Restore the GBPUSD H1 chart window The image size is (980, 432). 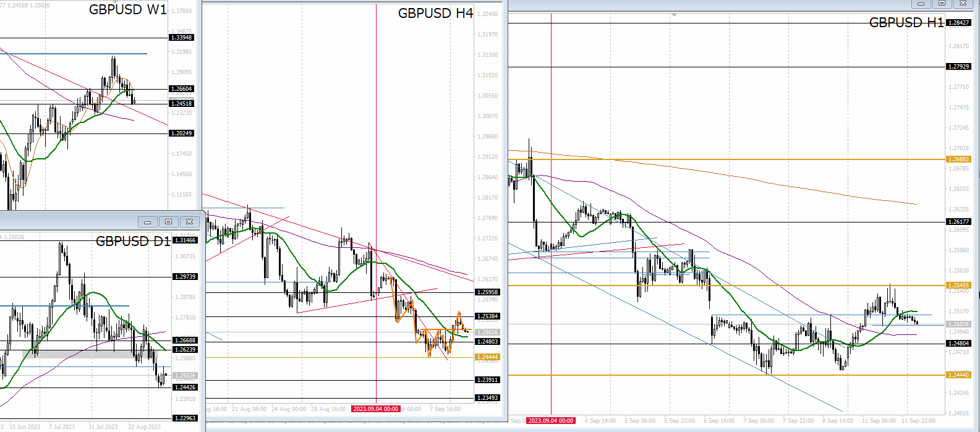click(x=942, y=4)
